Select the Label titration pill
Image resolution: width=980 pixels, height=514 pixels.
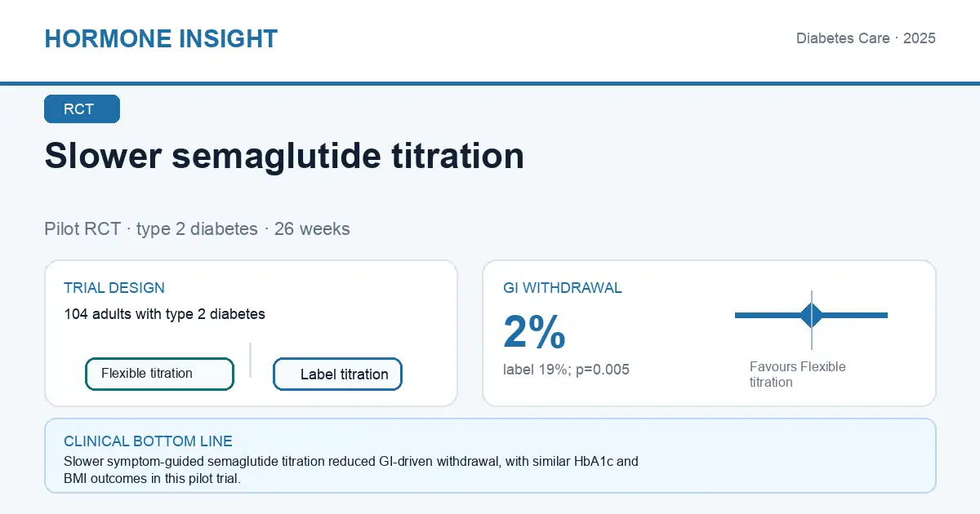337,374
